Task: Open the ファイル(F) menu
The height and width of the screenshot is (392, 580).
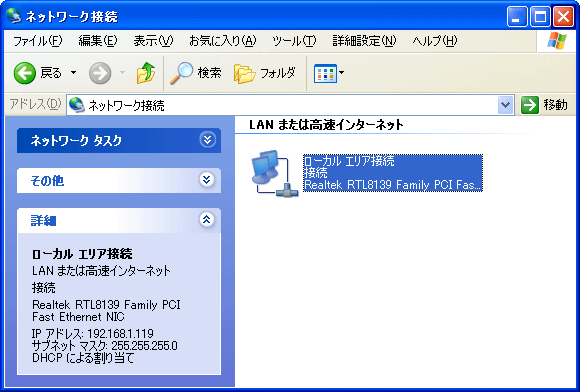Action: [x=37, y=41]
